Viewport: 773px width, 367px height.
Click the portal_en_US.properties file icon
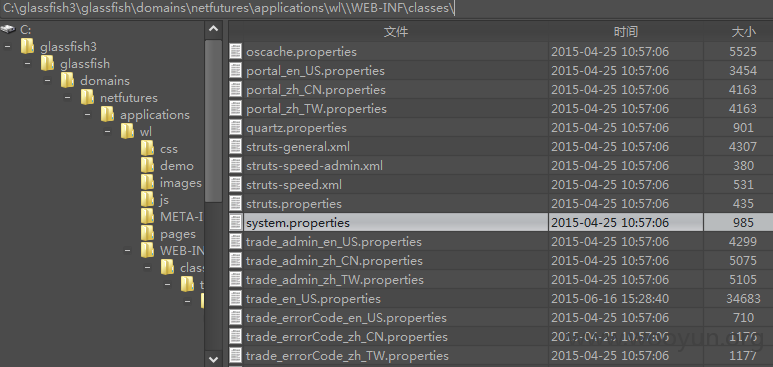[236, 71]
